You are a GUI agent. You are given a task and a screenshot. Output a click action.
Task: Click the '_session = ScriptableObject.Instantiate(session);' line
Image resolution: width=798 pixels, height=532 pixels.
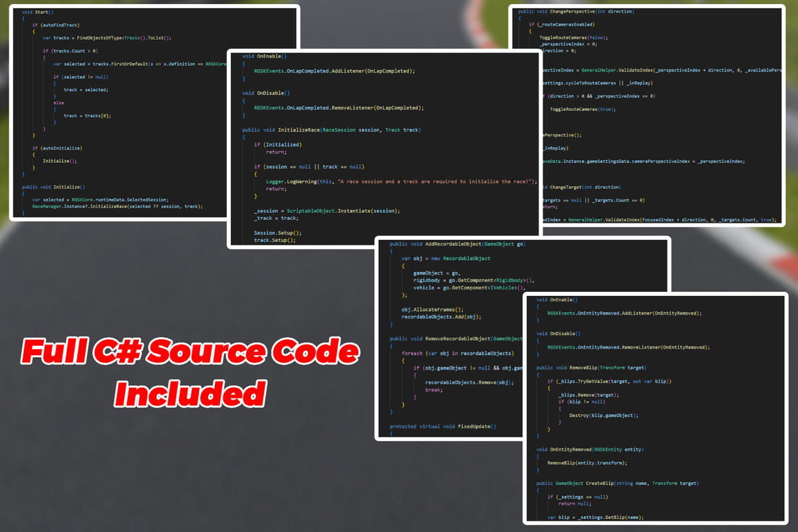click(x=327, y=211)
